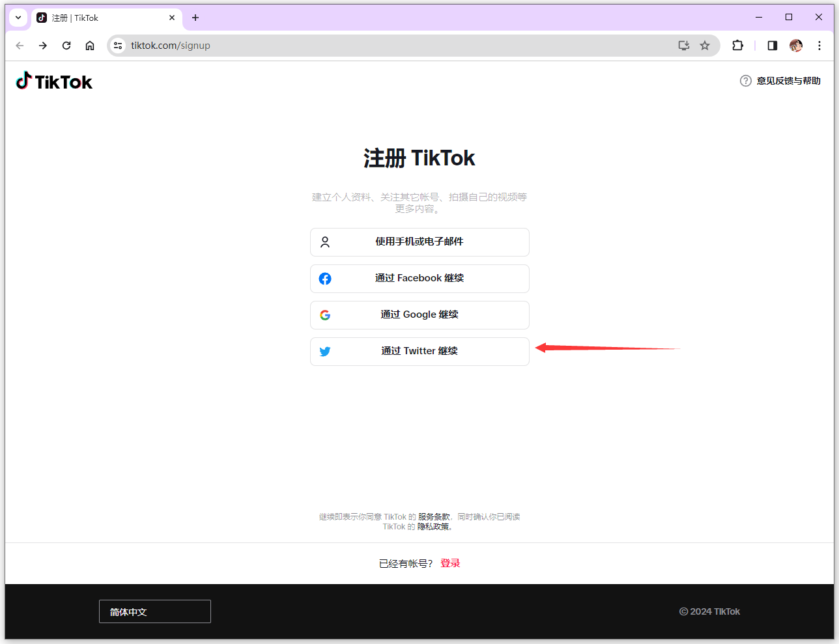
Task: Continue with Google button
Action: [419, 315]
